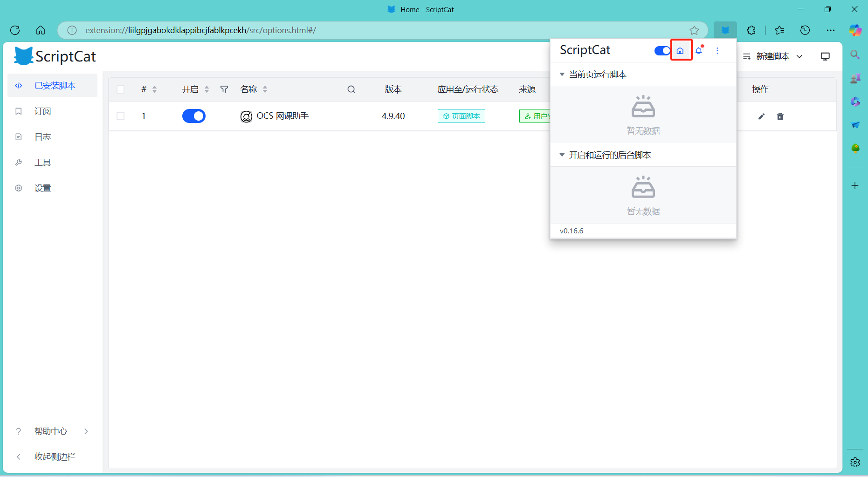
Task: Click the ScriptCat extension toolbar icon
Action: pyautogui.click(x=725, y=30)
